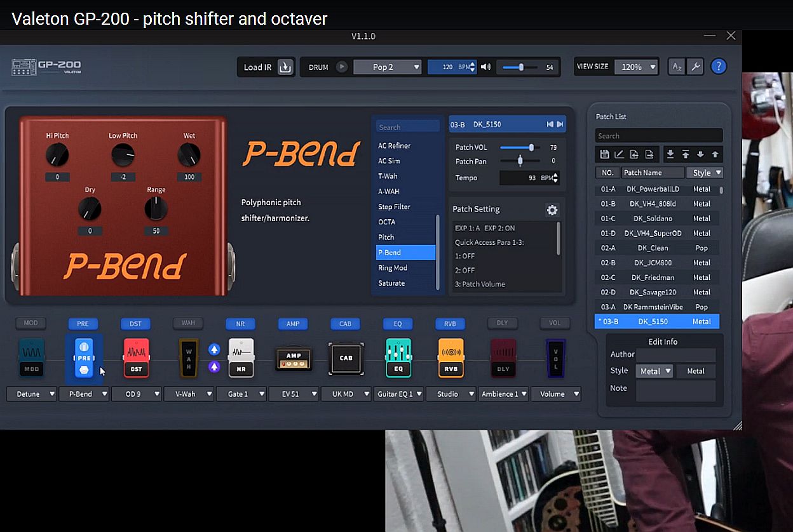Open the P-Bend effect dropdown
The height and width of the screenshot is (532, 793).
(x=85, y=394)
